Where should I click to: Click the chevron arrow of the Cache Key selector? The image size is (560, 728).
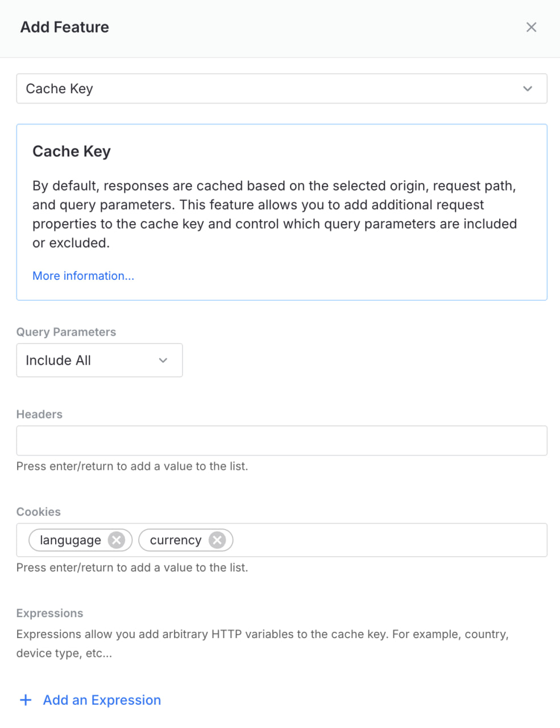(528, 89)
